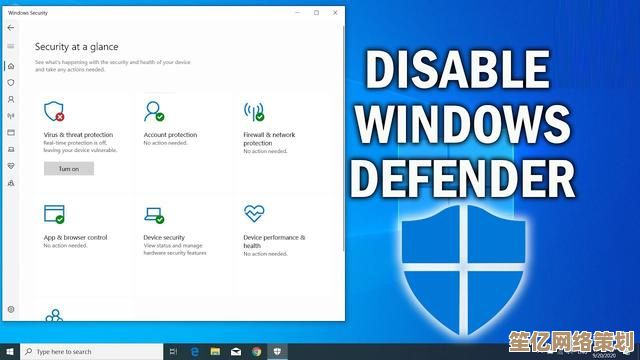Image resolution: width=640 pixels, height=360 pixels.
Task: Select Windows Security taskbar icon
Action: tap(277, 351)
